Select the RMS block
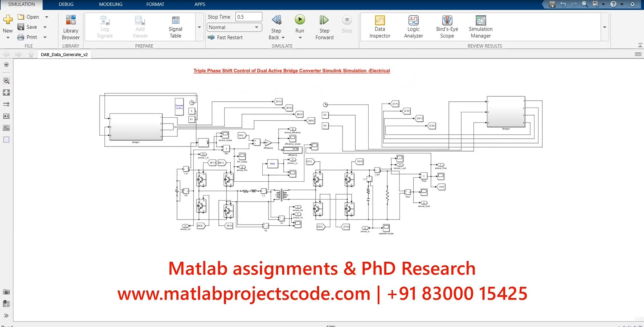Image resolution: width=644 pixels, height=327 pixels. click(272, 164)
